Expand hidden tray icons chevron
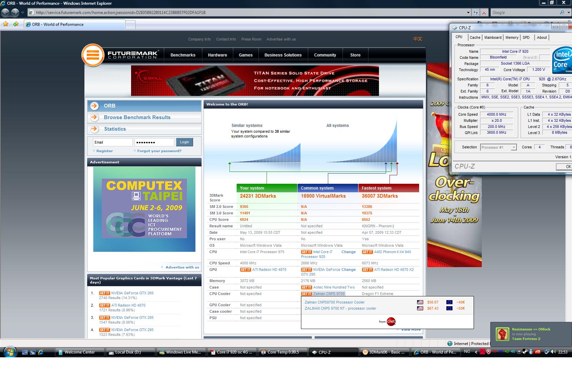The image size is (572, 392). click(x=476, y=352)
